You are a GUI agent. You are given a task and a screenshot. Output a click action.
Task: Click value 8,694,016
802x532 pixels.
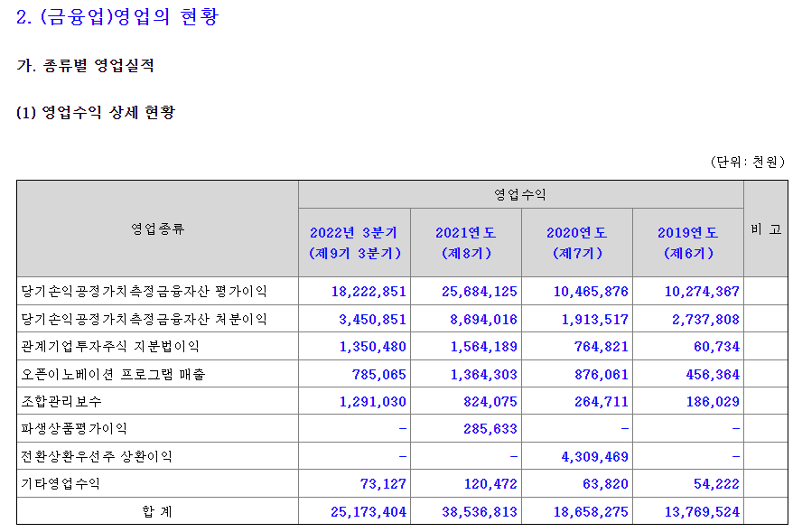[x=484, y=320]
